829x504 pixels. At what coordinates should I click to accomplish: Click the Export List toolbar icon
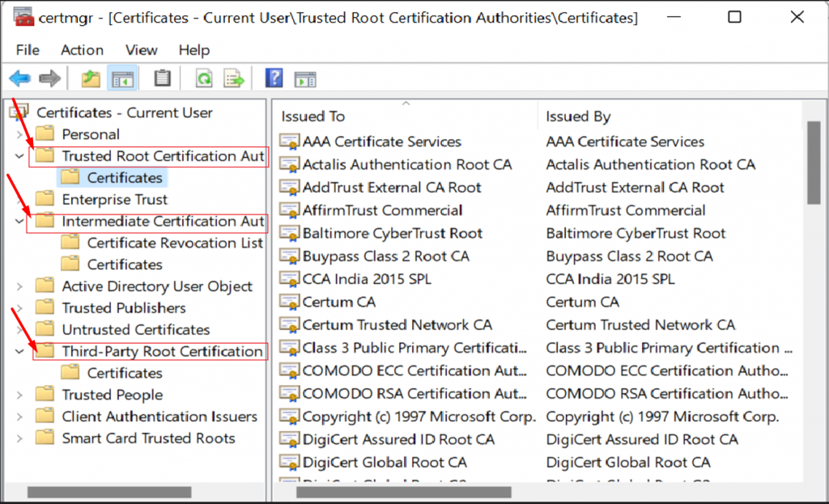(234, 78)
